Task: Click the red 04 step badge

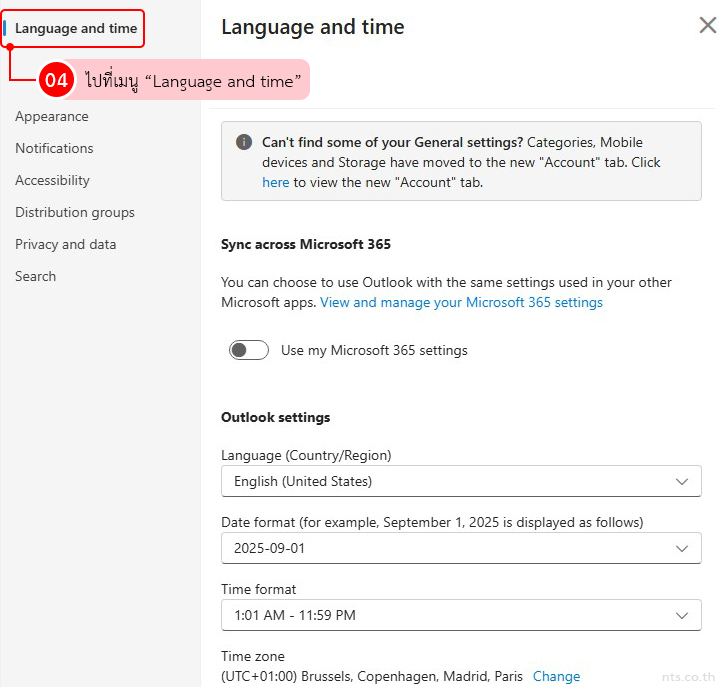Action: [x=56, y=81]
